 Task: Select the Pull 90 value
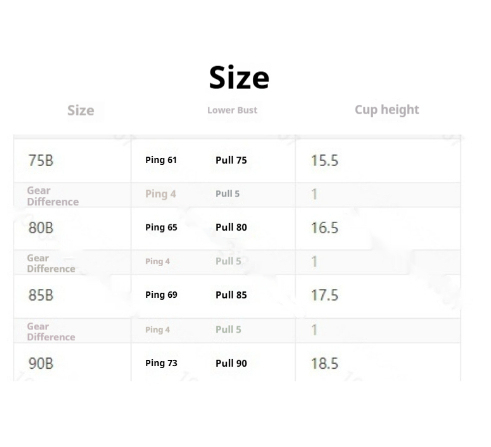(x=231, y=363)
